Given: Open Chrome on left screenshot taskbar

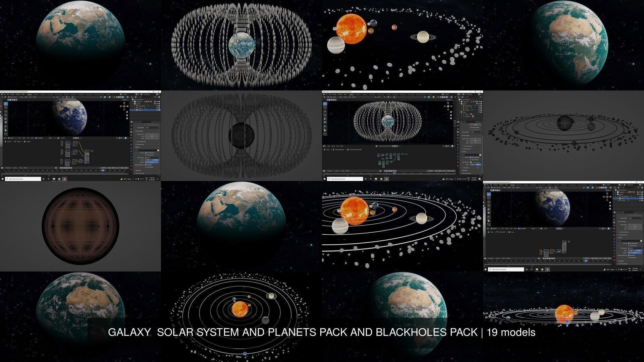Looking at the screenshot, I should 59,179.
